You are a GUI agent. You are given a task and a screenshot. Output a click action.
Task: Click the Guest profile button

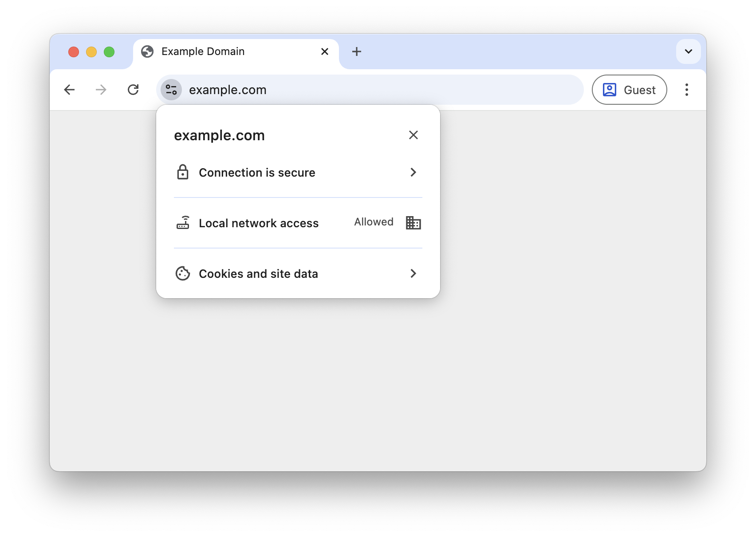point(629,90)
